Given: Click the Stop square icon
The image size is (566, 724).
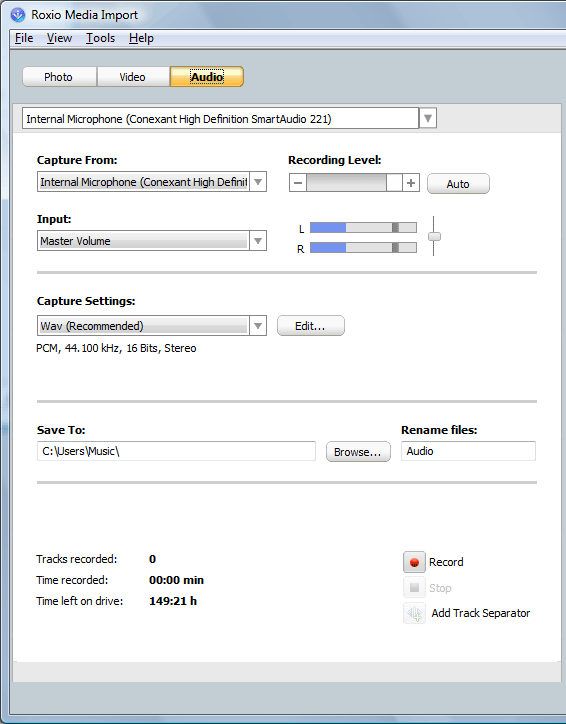Looking at the screenshot, I should click(x=414, y=587).
